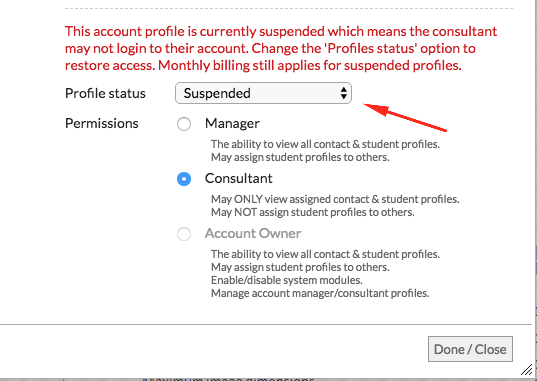537x381 pixels.
Task: Click the 'Permissions' label
Action: [x=102, y=123]
